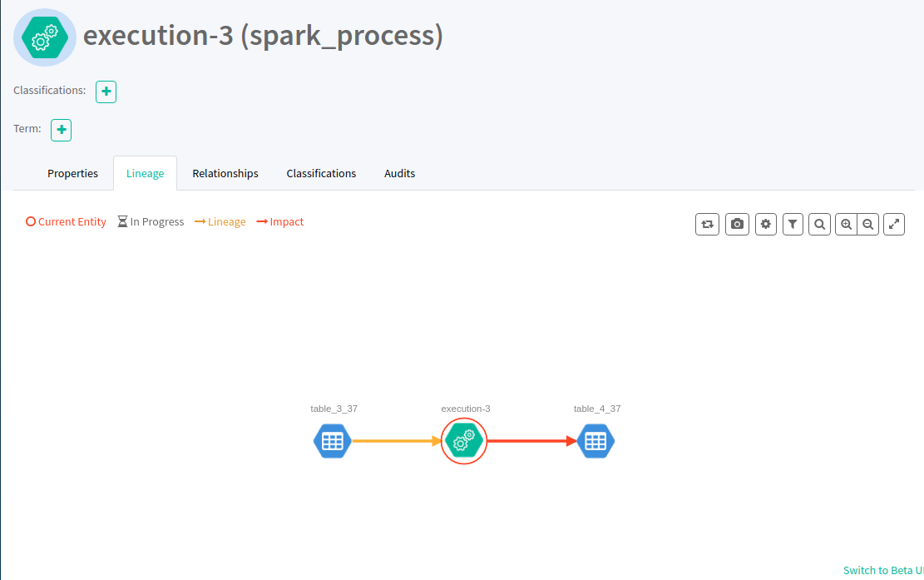The image size is (924, 580).
Task: Open the lineage filter options
Action: (793, 224)
